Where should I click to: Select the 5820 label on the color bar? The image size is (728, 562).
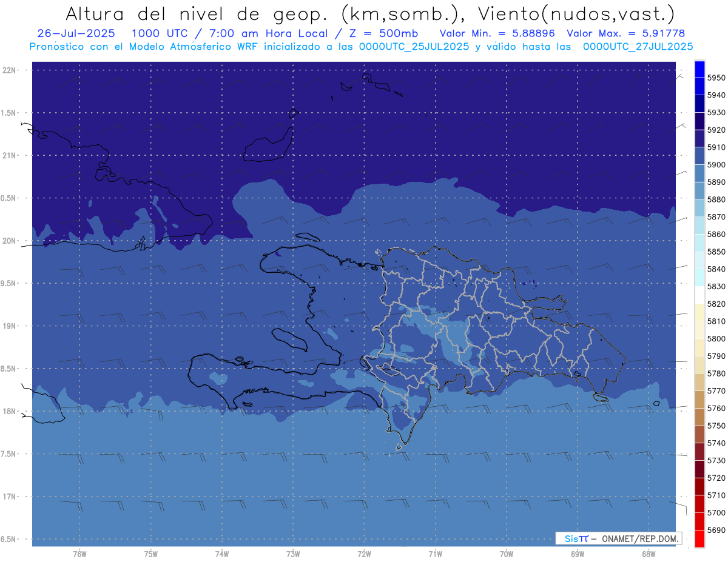716,304
